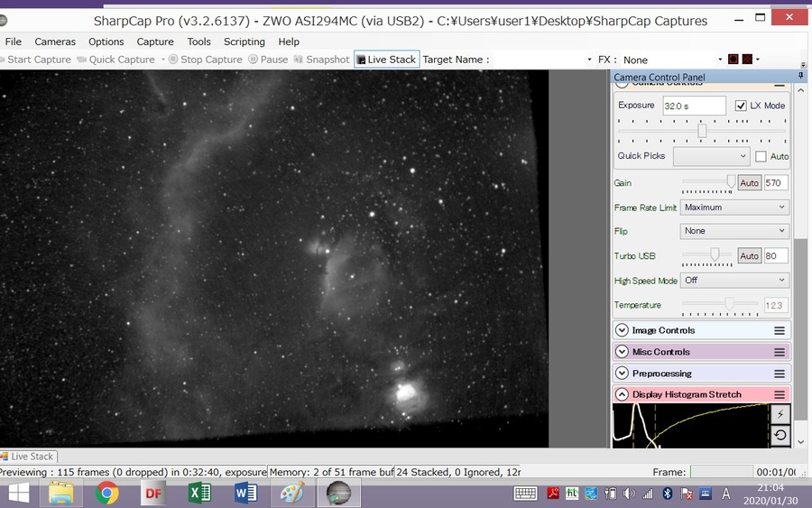Image resolution: width=812 pixels, height=508 pixels.
Task: Open the Preprocessing hamburger menu
Action: 779,374
